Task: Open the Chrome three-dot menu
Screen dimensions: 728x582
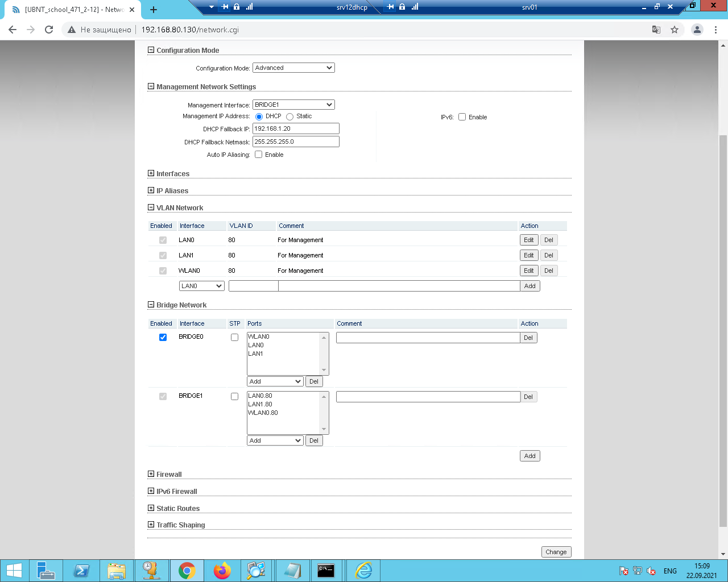Action: (x=715, y=30)
